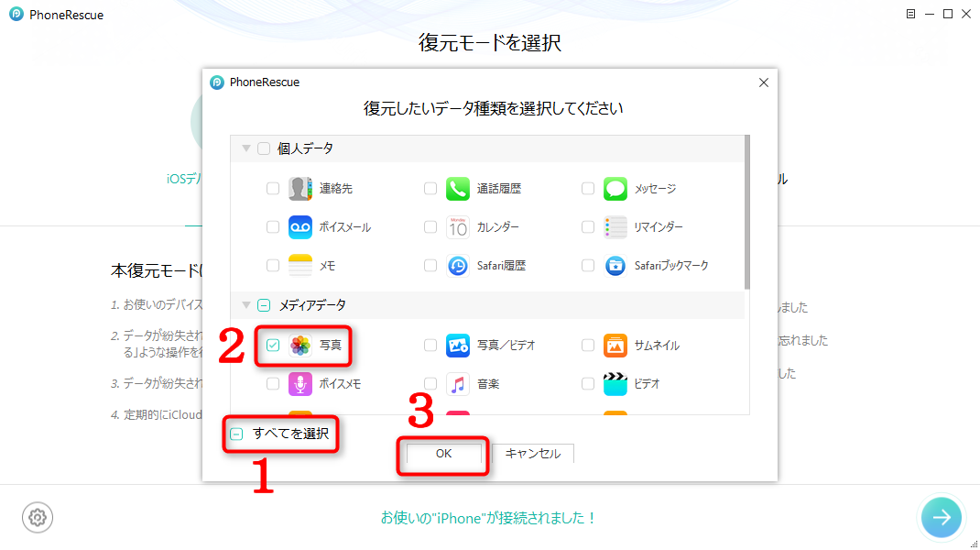Screen dimensions: 980x550
Task: Confirm selection with OK button
Action: (444, 454)
